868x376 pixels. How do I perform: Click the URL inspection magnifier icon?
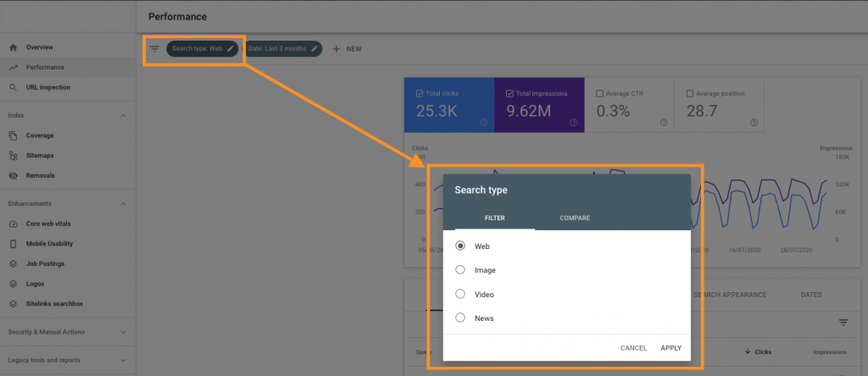[x=14, y=87]
